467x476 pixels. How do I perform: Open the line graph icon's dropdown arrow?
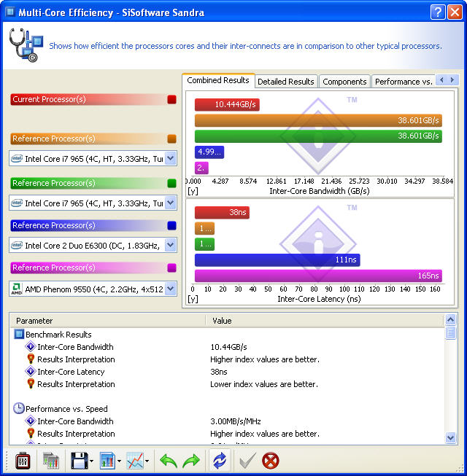[x=147, y=461]
